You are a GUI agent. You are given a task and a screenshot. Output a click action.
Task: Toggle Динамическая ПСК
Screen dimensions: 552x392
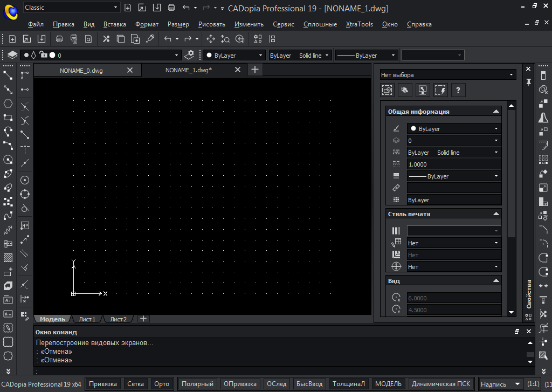pyautogui.click(x=441, y=384)
